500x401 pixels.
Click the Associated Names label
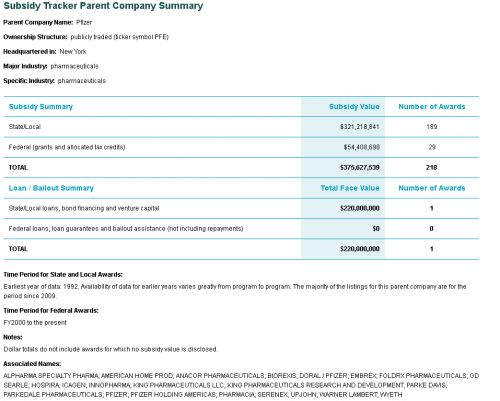[x=32, y=364]
